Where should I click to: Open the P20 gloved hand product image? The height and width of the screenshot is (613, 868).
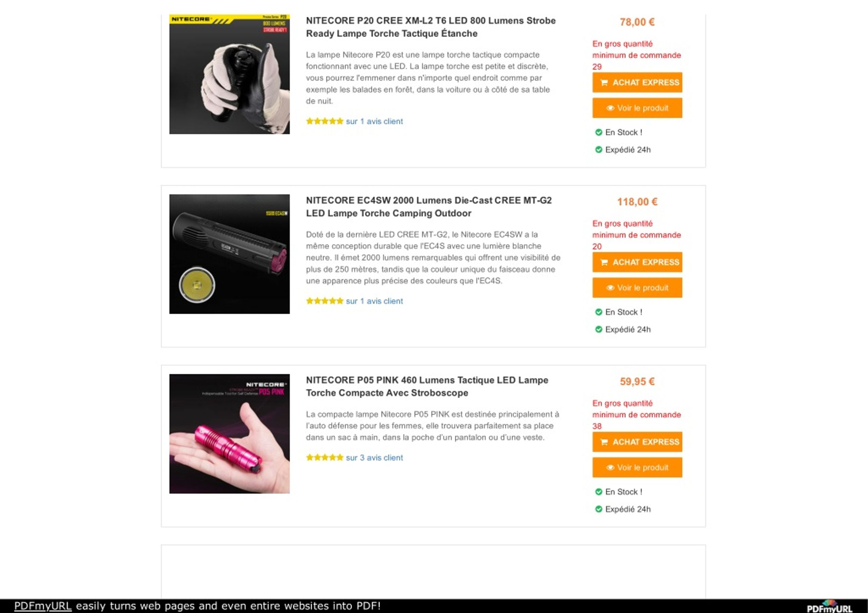230,75
